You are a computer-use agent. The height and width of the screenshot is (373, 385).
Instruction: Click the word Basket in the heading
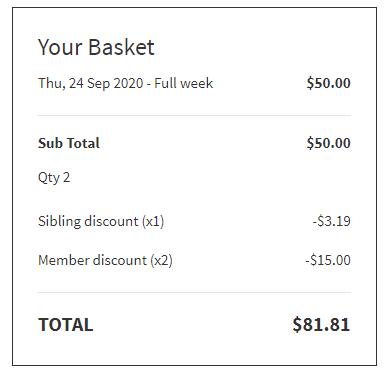tap(121, 47)
